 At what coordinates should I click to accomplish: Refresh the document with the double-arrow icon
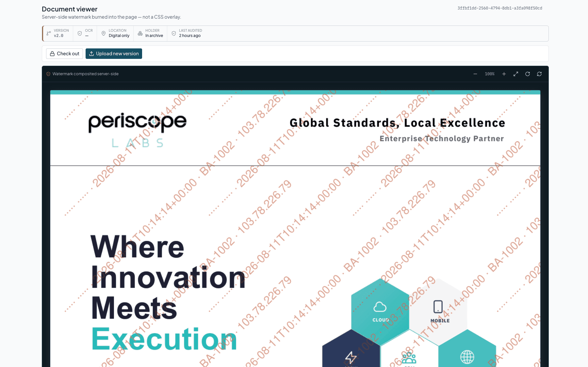pyautogui.click(x=539, y=74)
